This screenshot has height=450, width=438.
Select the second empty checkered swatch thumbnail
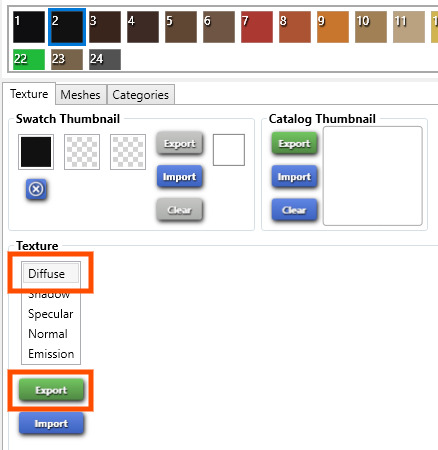[x=82, y=152]
